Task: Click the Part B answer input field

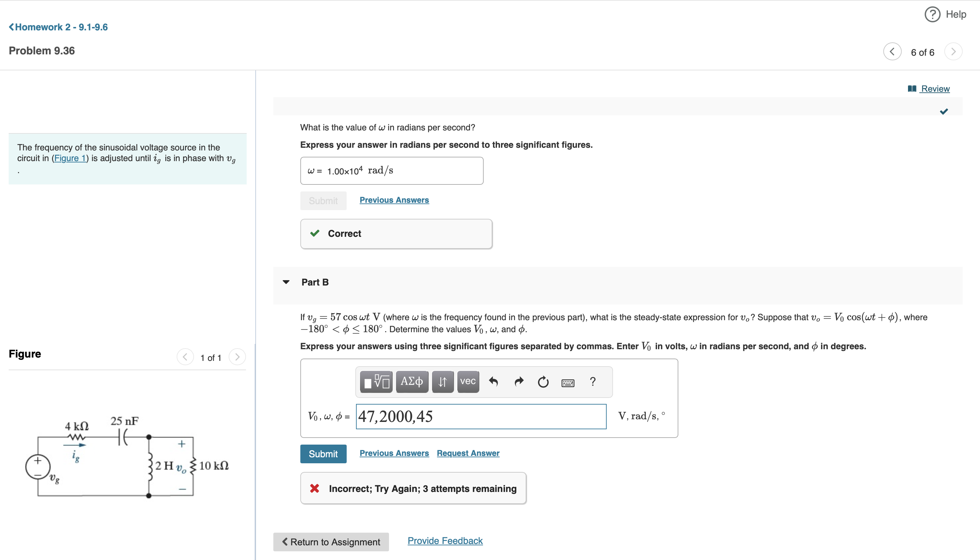Action: coord(481,416)
